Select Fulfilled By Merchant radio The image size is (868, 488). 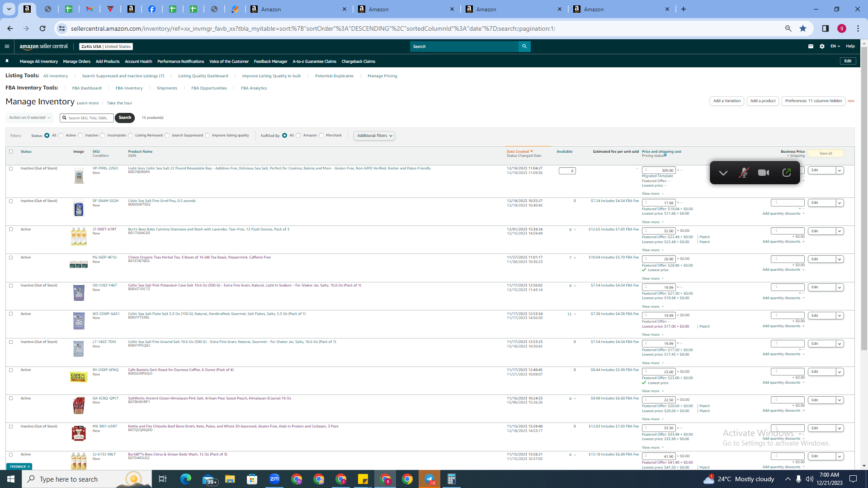pyautogui.click(x=321, y=136)
